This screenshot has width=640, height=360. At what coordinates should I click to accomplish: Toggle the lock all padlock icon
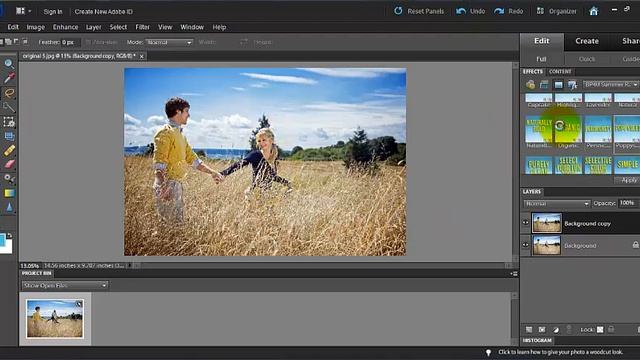(x=611, y=329)
